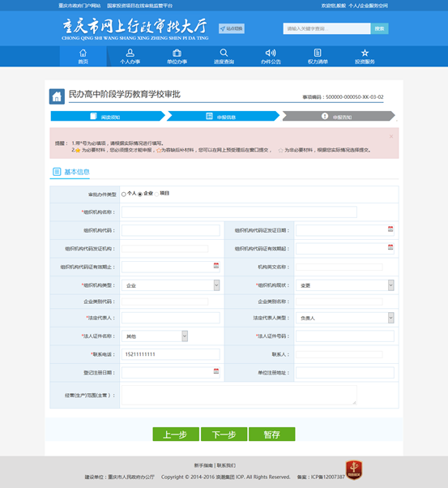
Task: Open the calendar for 组织机构代码证有效期起
Action: pyautogui.click(x=390, y=247)
